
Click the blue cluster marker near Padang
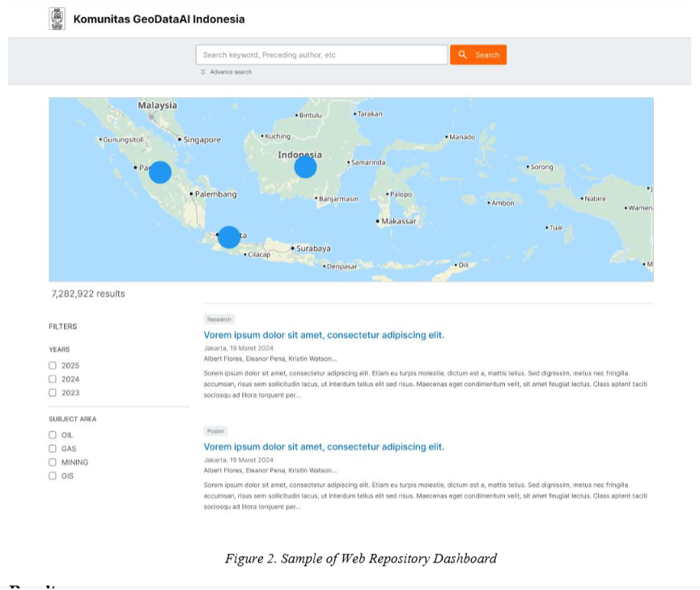click(159, 171)
